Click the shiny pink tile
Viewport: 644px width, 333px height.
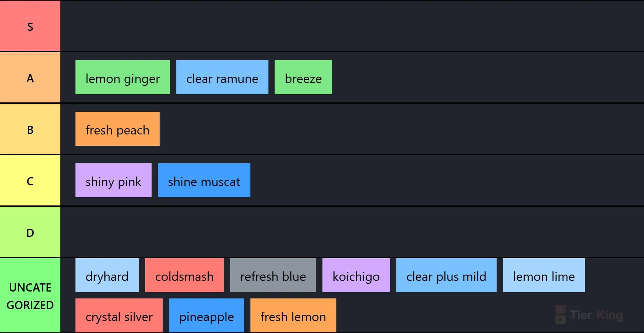coord(114,180)
